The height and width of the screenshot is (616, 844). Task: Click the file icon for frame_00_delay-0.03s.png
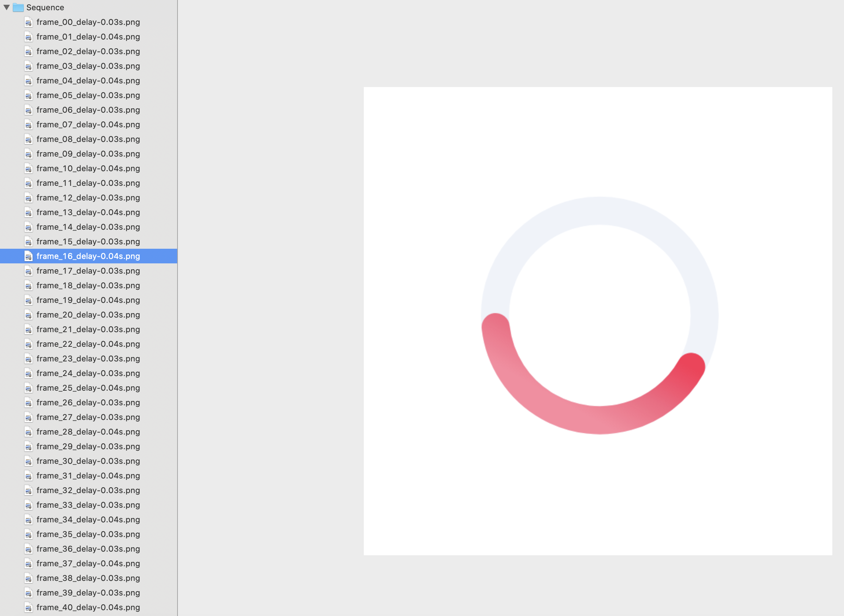pyautogui.click(x=28, y=22)
